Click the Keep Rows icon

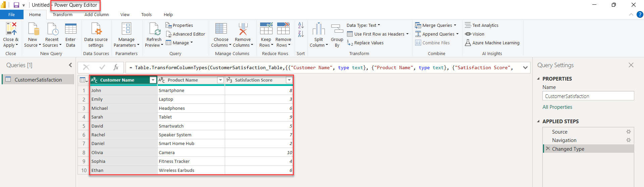266,29
